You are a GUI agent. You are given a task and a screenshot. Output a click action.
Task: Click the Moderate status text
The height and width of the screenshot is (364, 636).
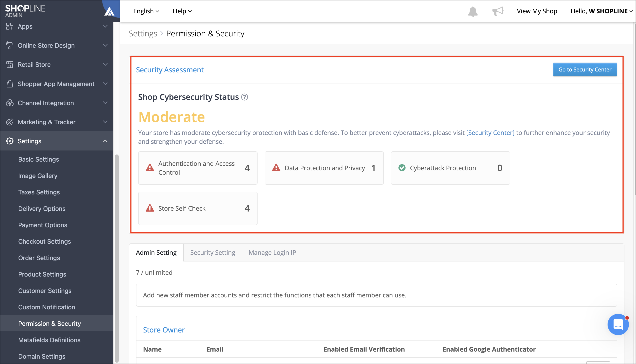pyautogui.click(x=172, y=117)
